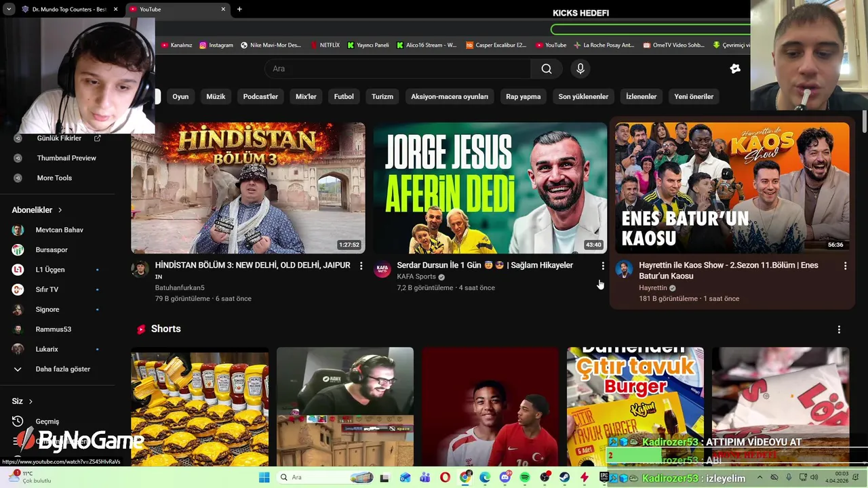Click the YouTube search magnifier button

pos(547,68)
